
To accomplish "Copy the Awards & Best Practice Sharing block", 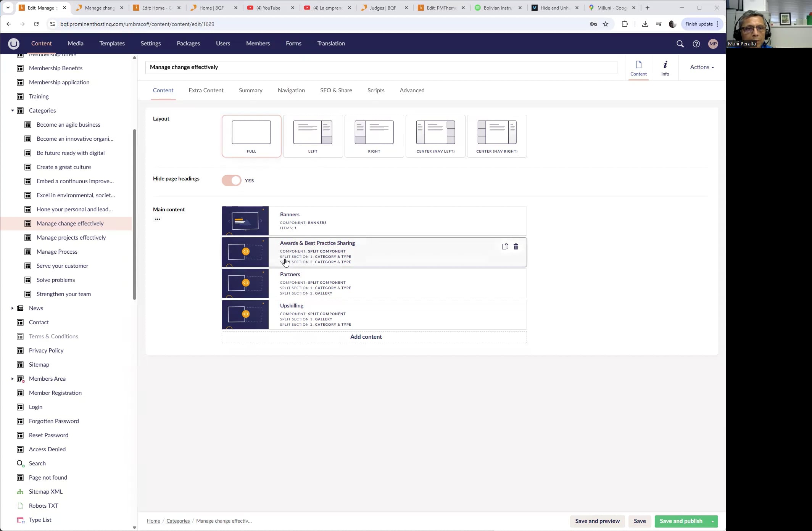I will click(505, 247).
